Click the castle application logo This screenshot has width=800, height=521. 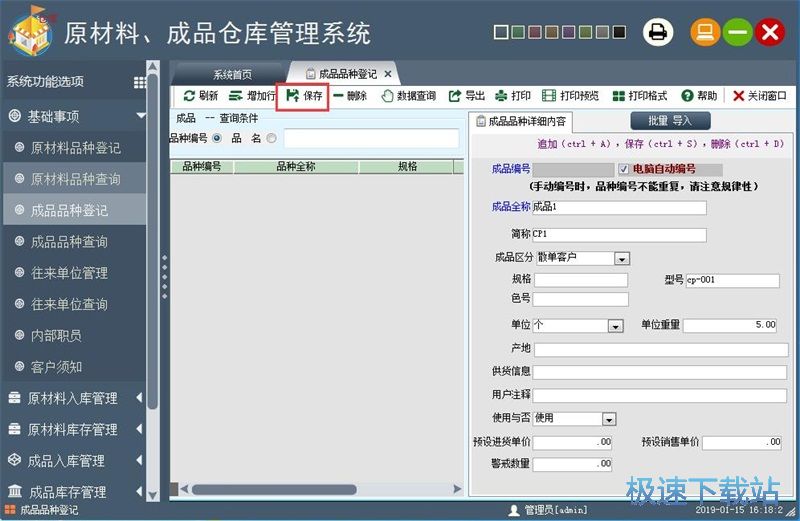click(31, 32)
